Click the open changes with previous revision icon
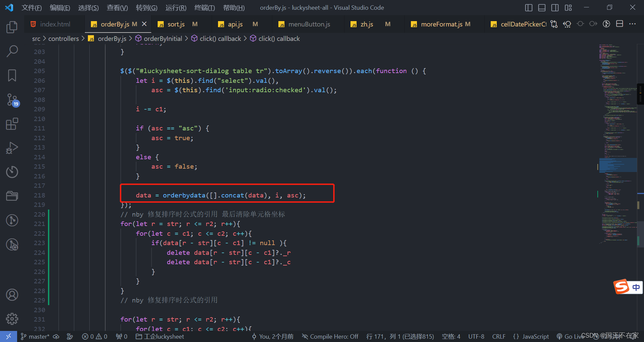The height and width of the screenshot is (342, 644). click(567, 24)
